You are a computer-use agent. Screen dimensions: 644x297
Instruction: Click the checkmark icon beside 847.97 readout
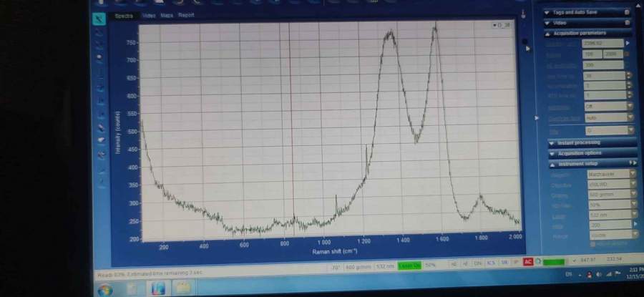click(574, 260)
